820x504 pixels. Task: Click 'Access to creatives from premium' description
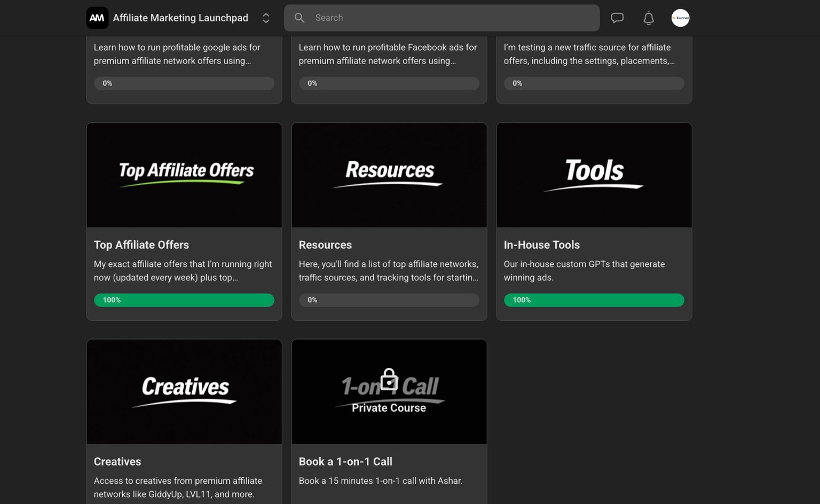[178, 487]
